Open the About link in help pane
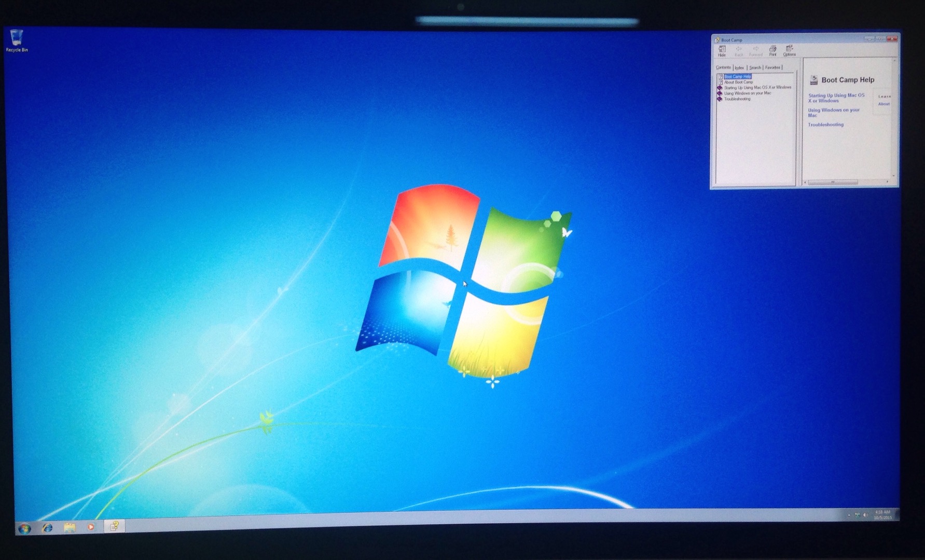The image size is (925, 560). click(x=883, y=104)
